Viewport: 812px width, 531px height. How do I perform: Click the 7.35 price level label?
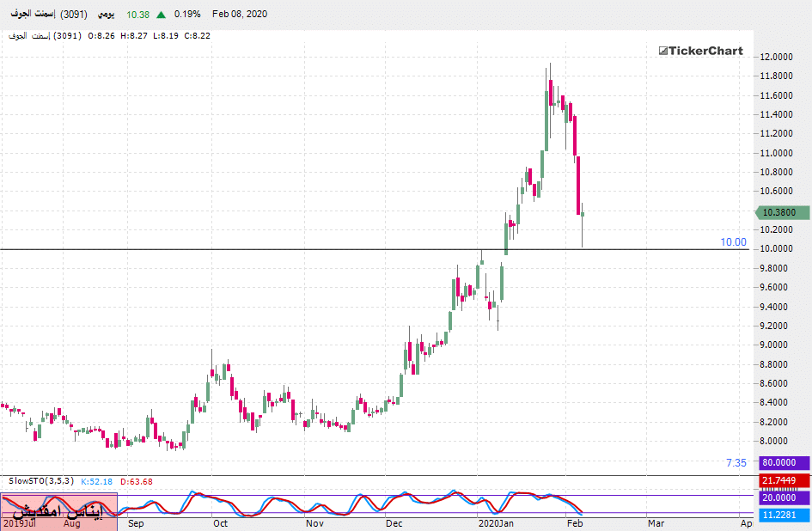[736, 463]
